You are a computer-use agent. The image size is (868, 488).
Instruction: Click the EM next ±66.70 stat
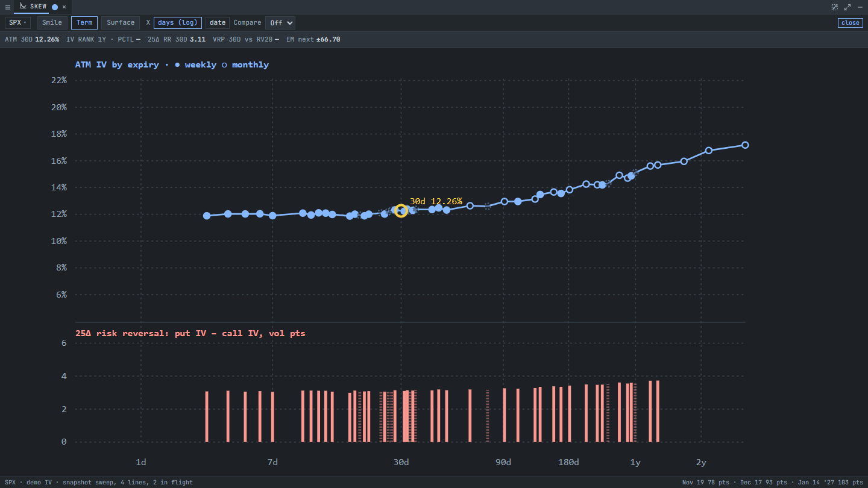[313, 39]
